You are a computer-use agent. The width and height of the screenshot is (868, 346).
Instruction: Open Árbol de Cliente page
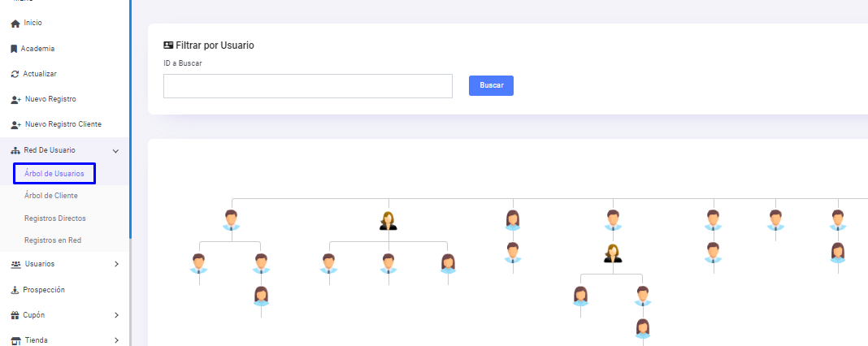(x=51, y=196)
